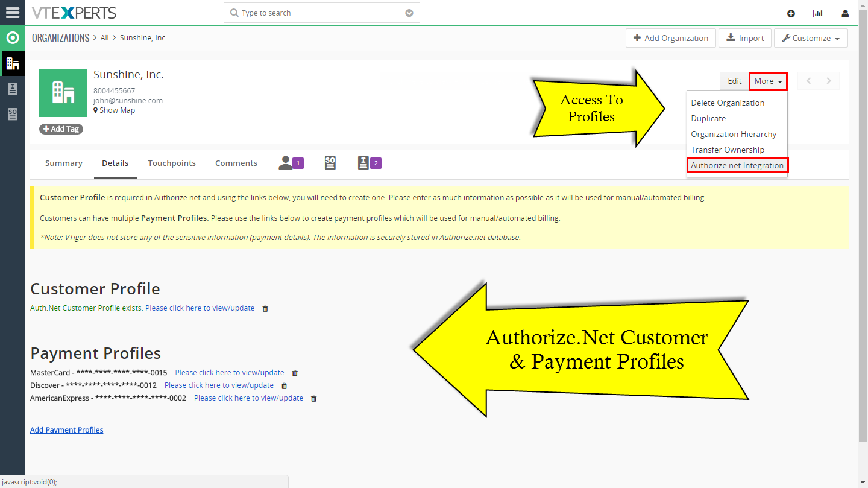This screenshot has height=488, width=868.
Task: Click the Payment Profiles heading
Action: pos(96,353)
